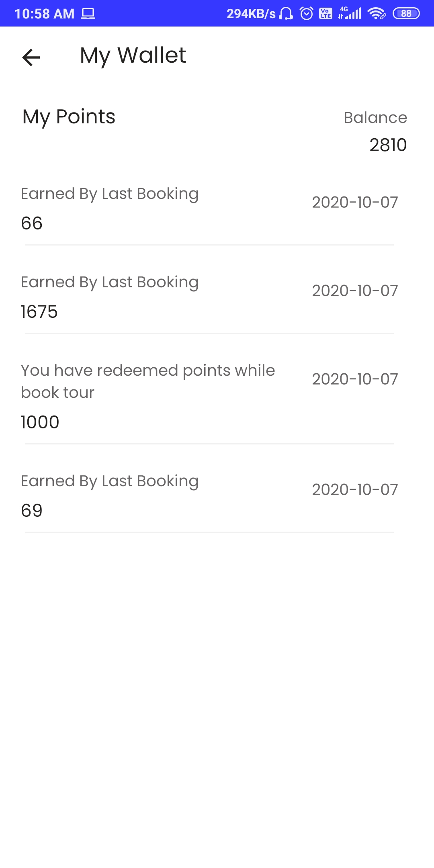Viewport: 434px width, 868px height.
Task: Tap the headphones icon in status bar
Action: [286, 14]
